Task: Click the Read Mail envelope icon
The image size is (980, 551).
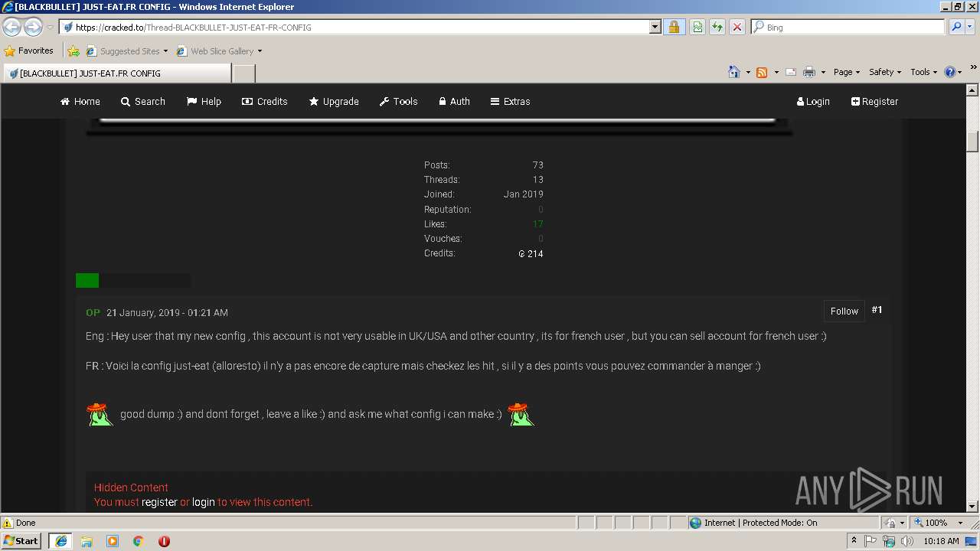Action: (791, 72)
